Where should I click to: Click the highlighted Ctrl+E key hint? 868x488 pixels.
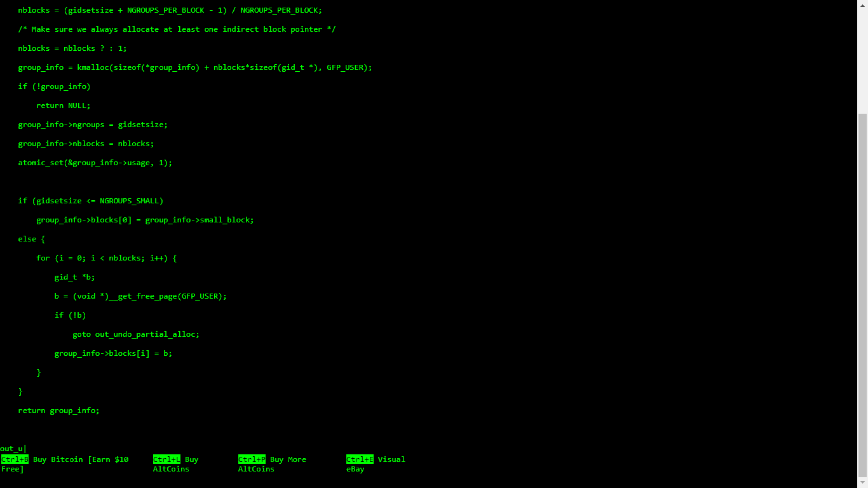359,459
